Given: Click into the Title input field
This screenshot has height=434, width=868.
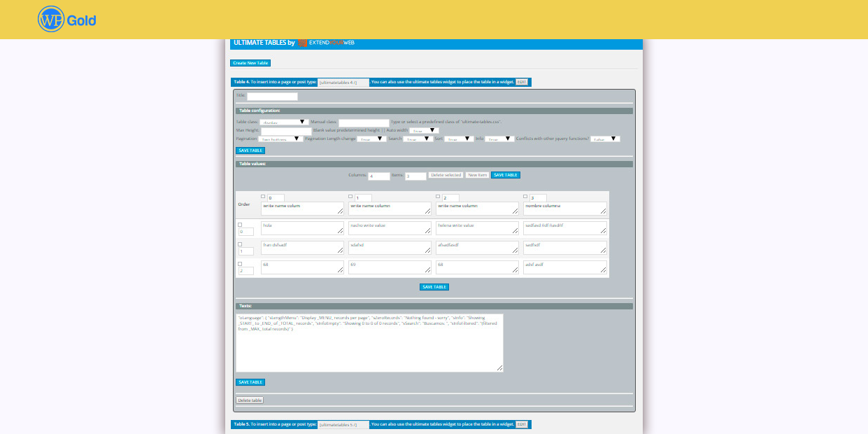Looking at the screenshot, I should (272, 97).
